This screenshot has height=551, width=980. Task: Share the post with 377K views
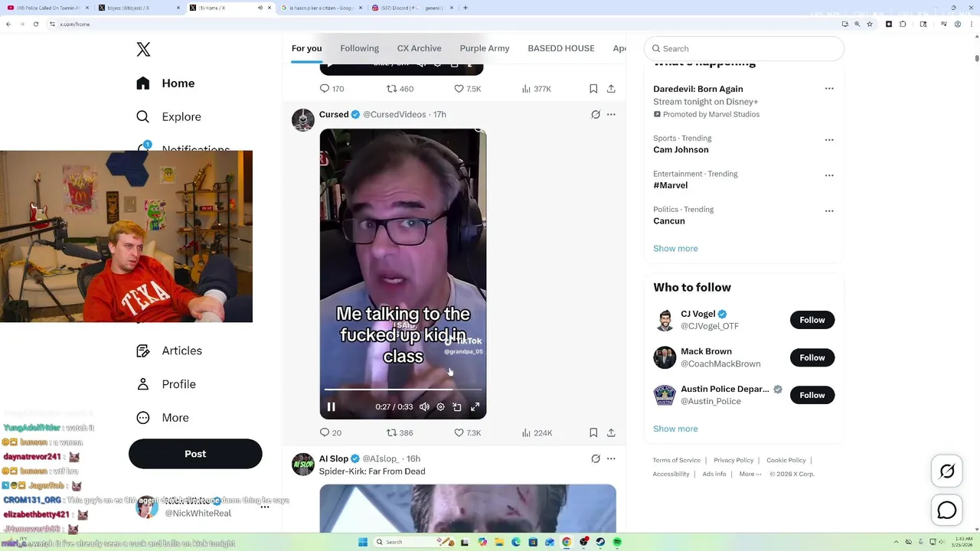tap(611, 89)
